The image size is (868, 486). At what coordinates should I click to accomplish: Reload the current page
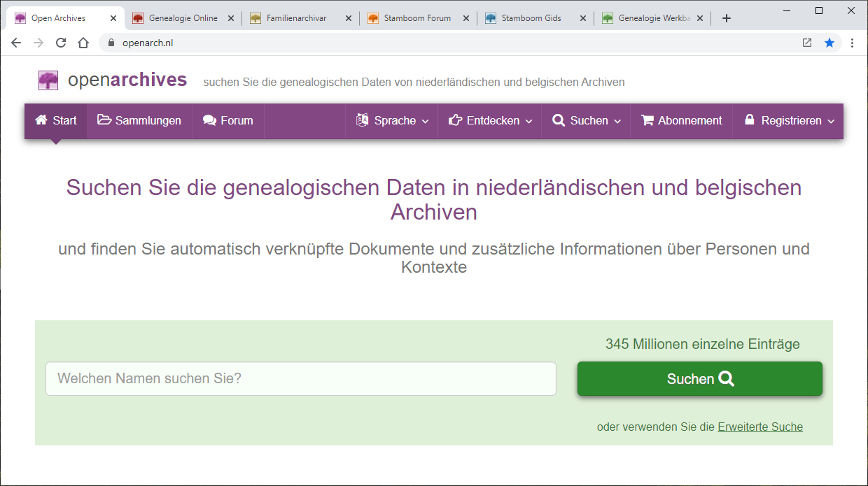[x=61, y=43]
